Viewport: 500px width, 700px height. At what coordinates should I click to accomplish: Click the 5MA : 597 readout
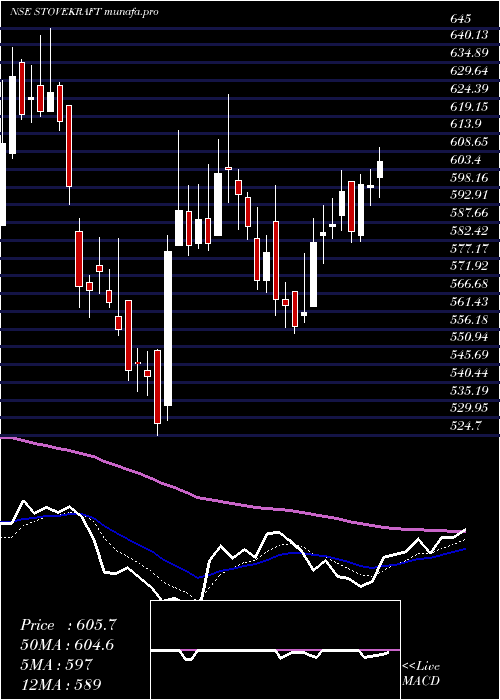click(56, 664)
